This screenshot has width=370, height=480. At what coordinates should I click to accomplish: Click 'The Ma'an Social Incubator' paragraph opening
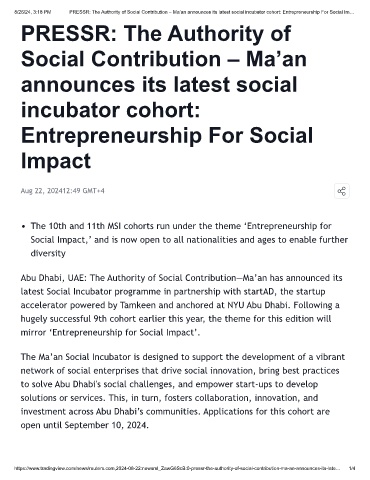point(76,357)
